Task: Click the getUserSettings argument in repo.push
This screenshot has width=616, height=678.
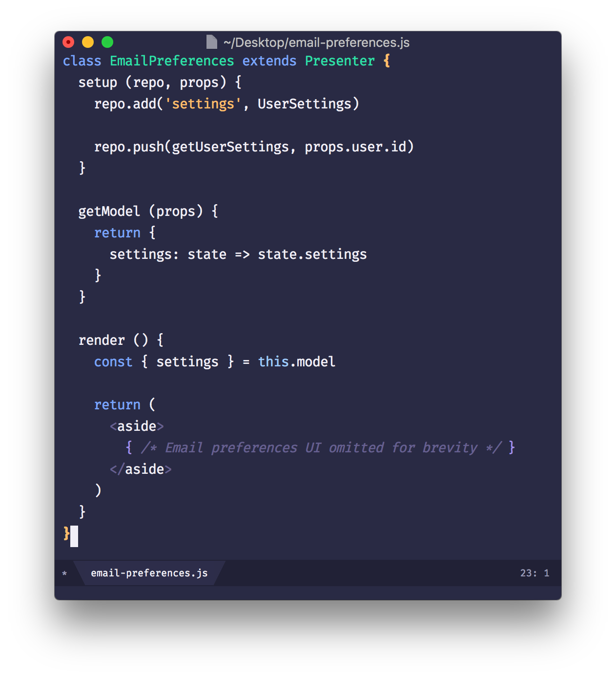Action: [230, 147]
